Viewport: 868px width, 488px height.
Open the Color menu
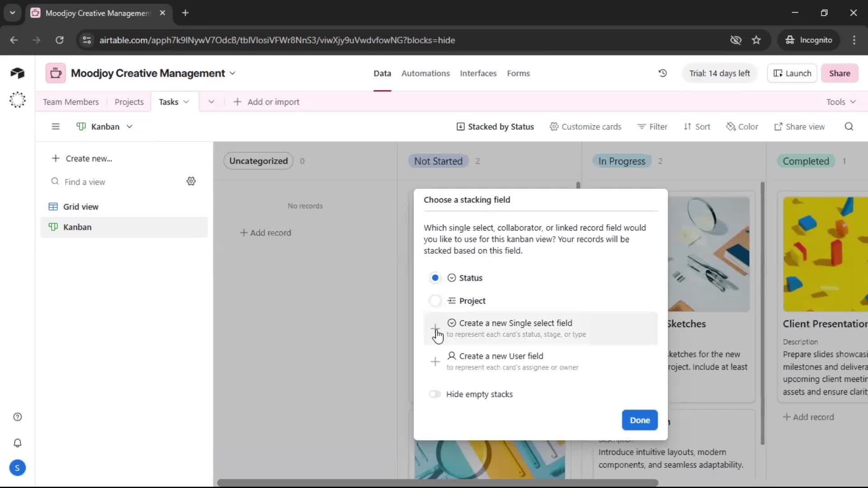[x=742, y=127]
